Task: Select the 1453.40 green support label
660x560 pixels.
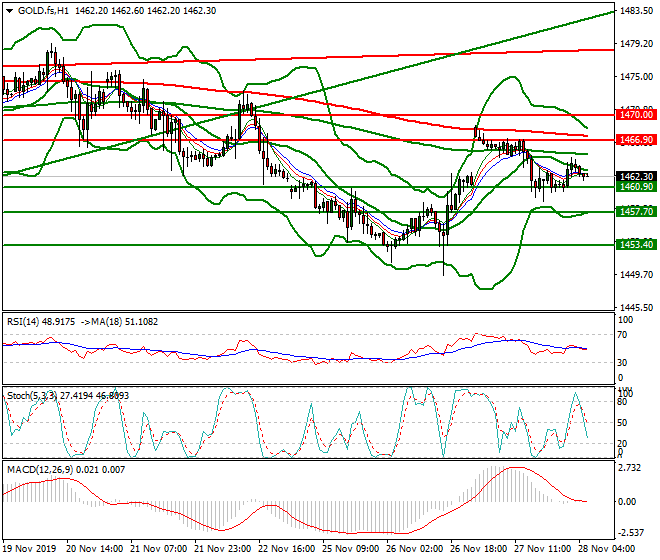Action: (636, 245)
